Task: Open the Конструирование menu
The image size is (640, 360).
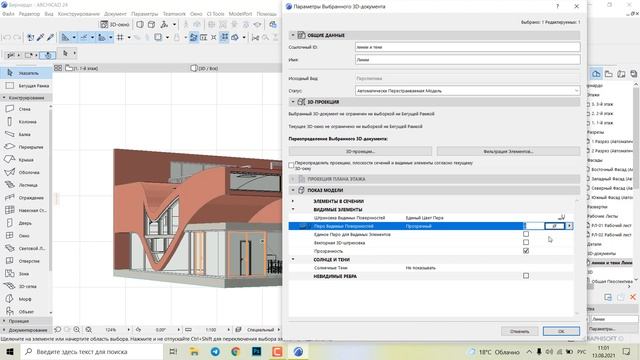Action: 78,14
